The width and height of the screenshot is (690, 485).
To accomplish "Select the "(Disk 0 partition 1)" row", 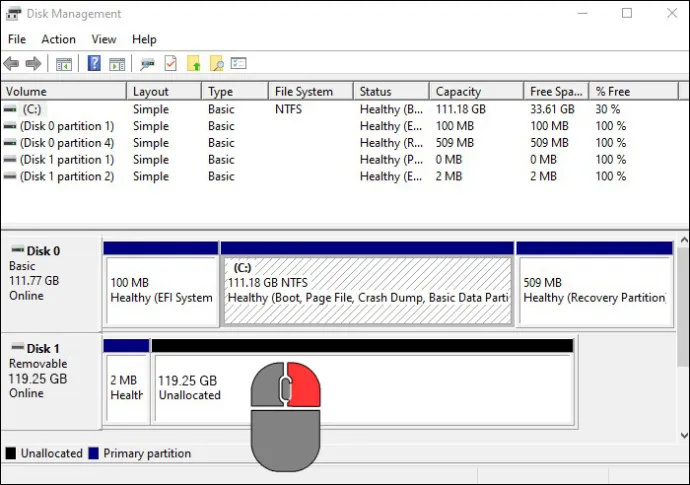I will pos(339,126).
